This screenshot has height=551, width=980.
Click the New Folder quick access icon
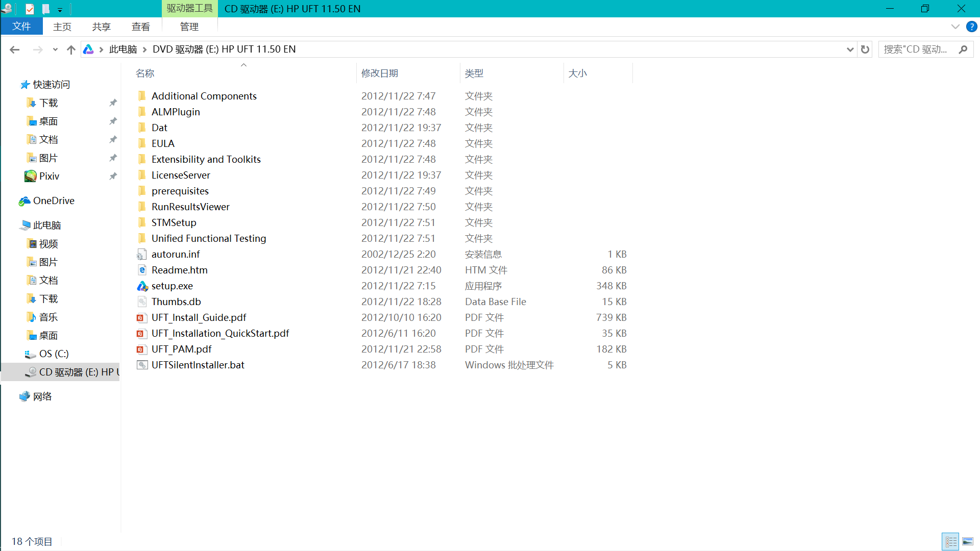click(x=46, y=9)
